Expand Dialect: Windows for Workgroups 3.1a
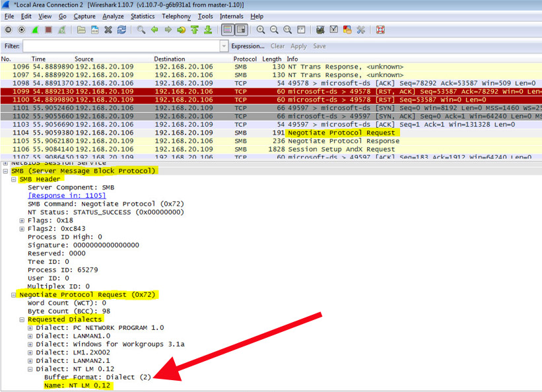Image resolution: width=542 pixels, height=392 pixels. 30,344
